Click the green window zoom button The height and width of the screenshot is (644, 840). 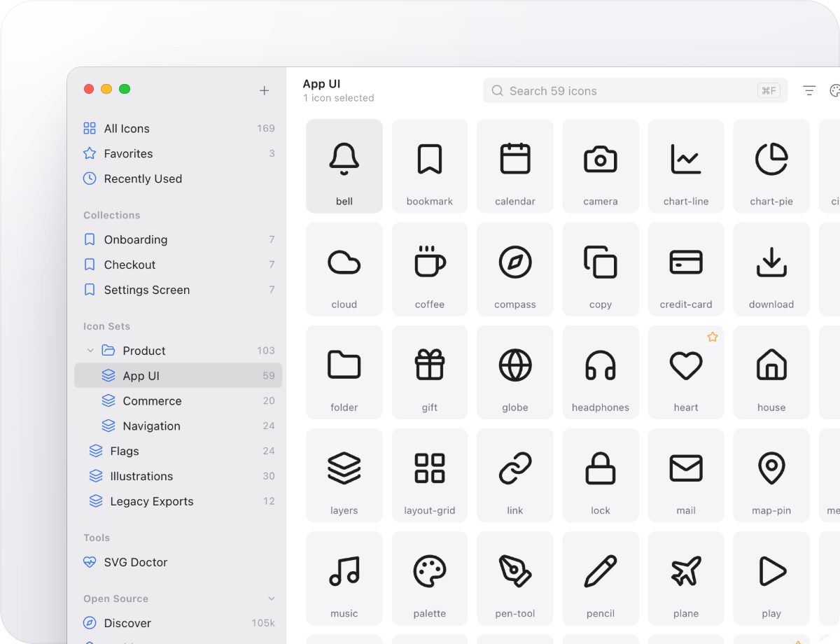tap(125, 89)
